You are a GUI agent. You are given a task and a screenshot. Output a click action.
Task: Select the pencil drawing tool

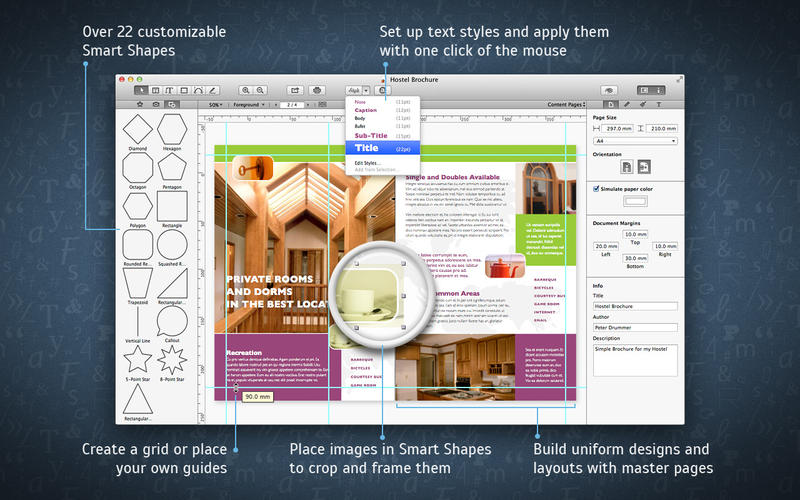pos(213,90)
